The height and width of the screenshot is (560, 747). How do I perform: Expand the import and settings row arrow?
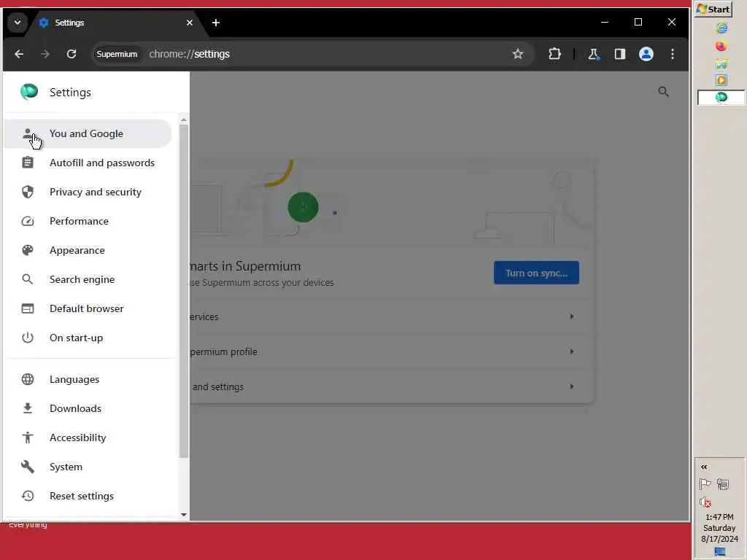(572, 386)
